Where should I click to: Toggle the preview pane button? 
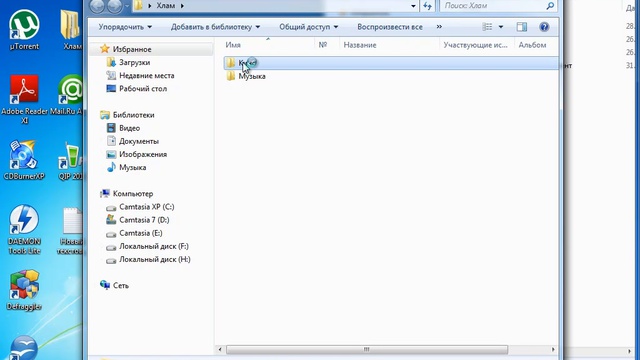click(522, 27)
